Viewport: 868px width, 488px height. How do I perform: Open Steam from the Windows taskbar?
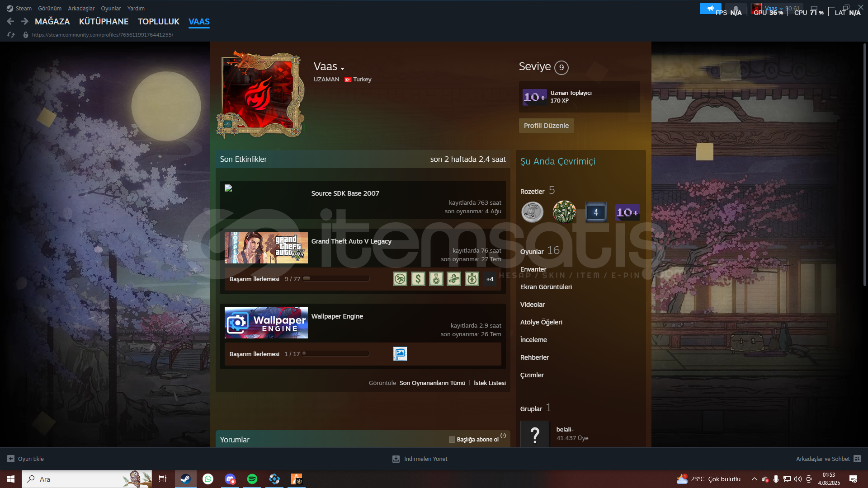click(x=185, y=479)
